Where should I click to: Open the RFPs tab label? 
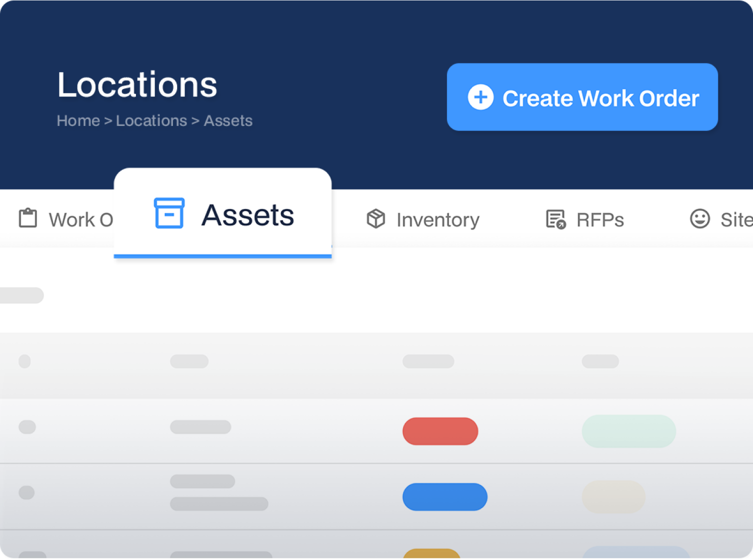click(x=600, y=220)
